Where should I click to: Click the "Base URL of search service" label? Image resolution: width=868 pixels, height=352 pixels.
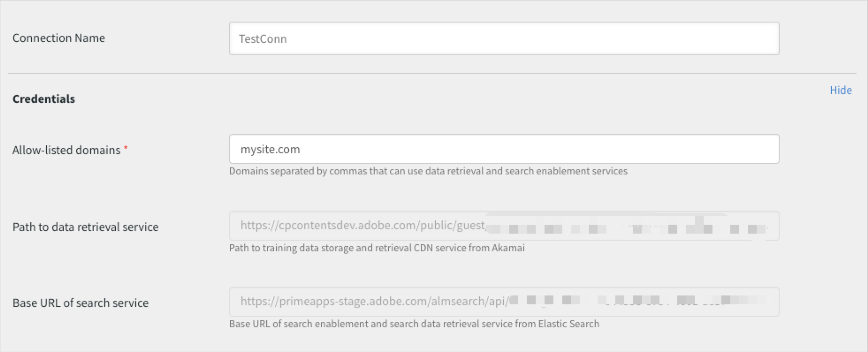pyautogui.click(x=80, y=303)
